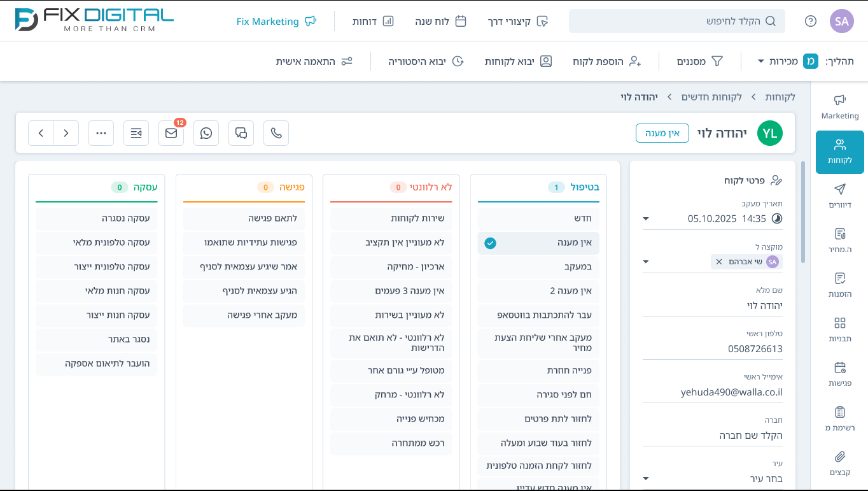This screenshot has height=491, width=868.
Task: Select the במעקב status
Action: 538,267
